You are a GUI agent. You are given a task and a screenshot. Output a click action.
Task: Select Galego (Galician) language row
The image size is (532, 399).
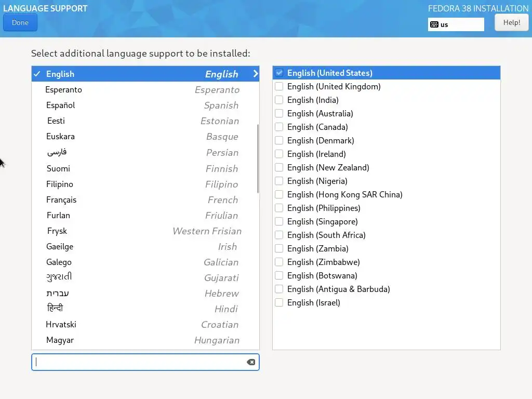click(x=145, y=262)
